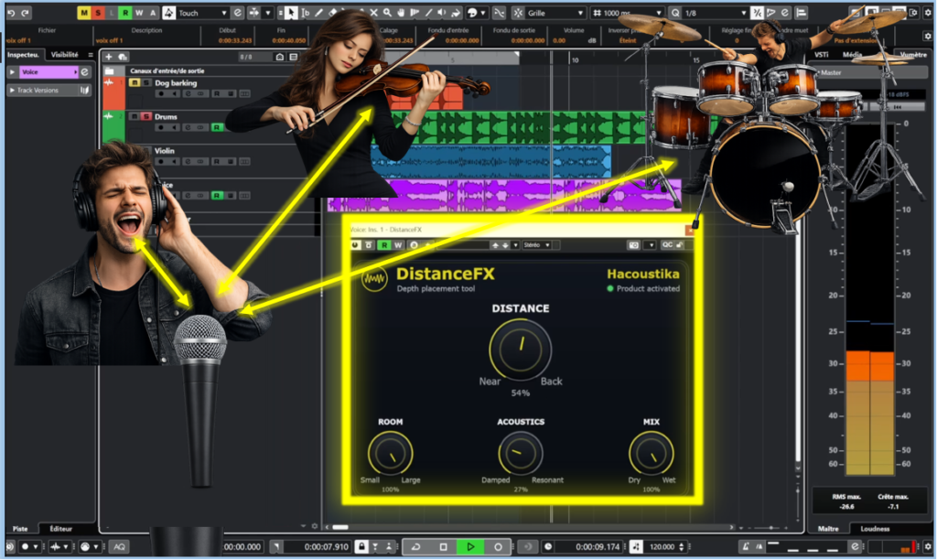The image size is (937, 560).
Task: Click the metronome click icon in transport
Action: click(x=746, y=546)
